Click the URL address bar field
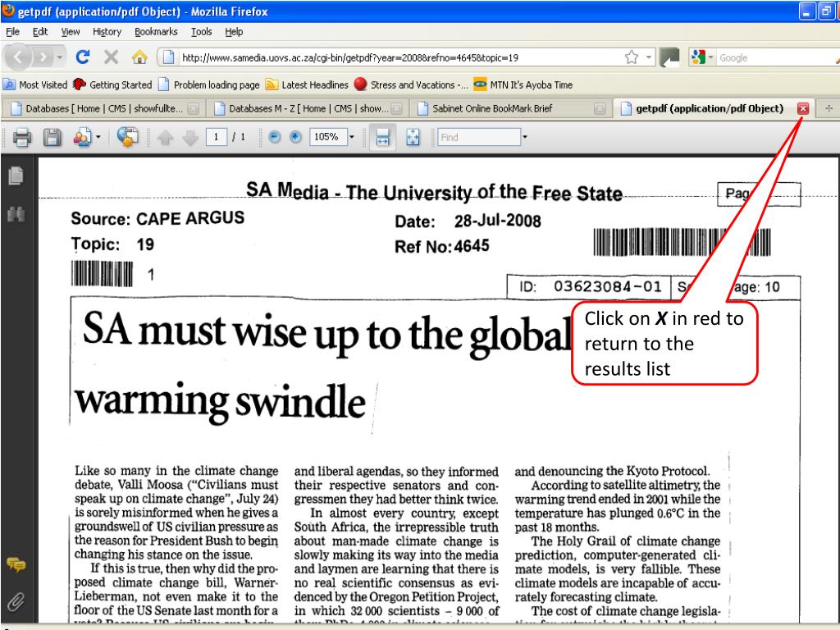This screenshot has width=840, height=630. click(x=396, y=57)
